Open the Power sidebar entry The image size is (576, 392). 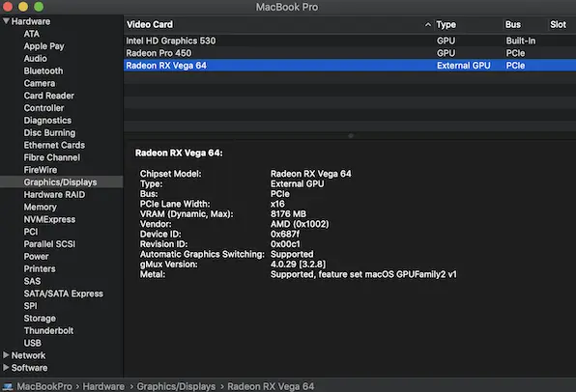point(36,257)
